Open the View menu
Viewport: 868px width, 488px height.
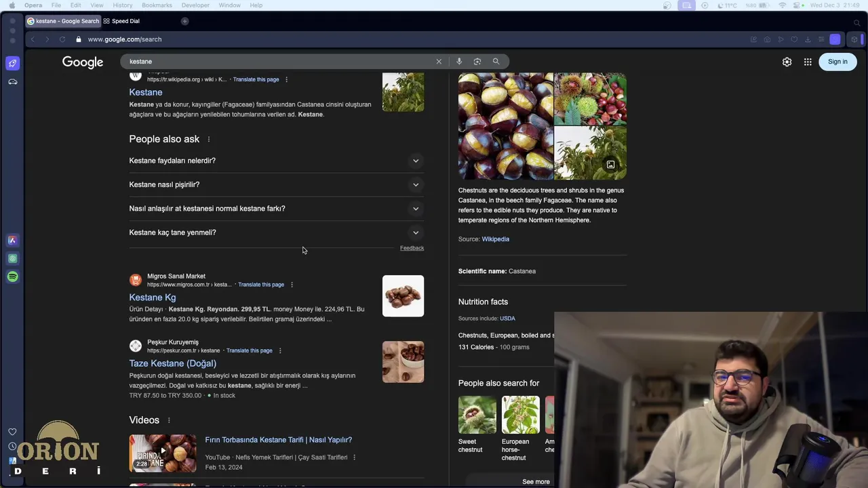(97, 5)
